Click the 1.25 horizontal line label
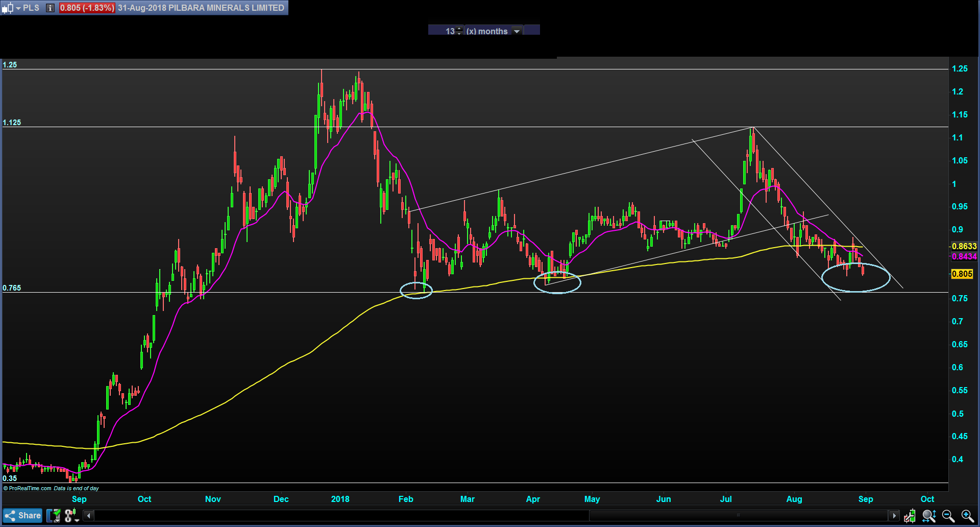The height and width of the screenshot is (527, 980). click(10, 65)
